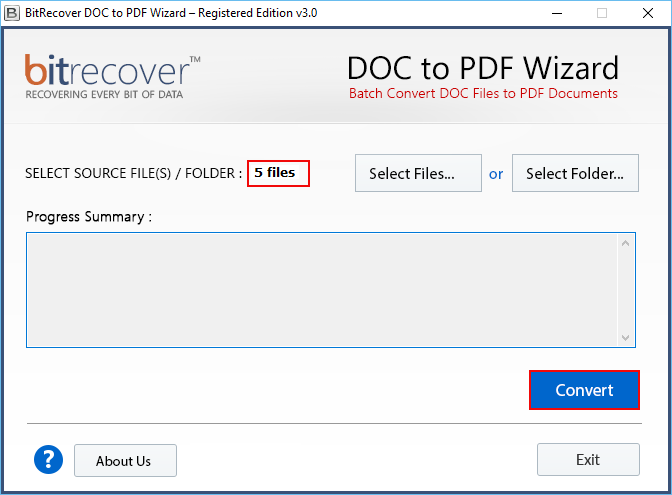Open the About Us dialog

click(x=124, y=461)
